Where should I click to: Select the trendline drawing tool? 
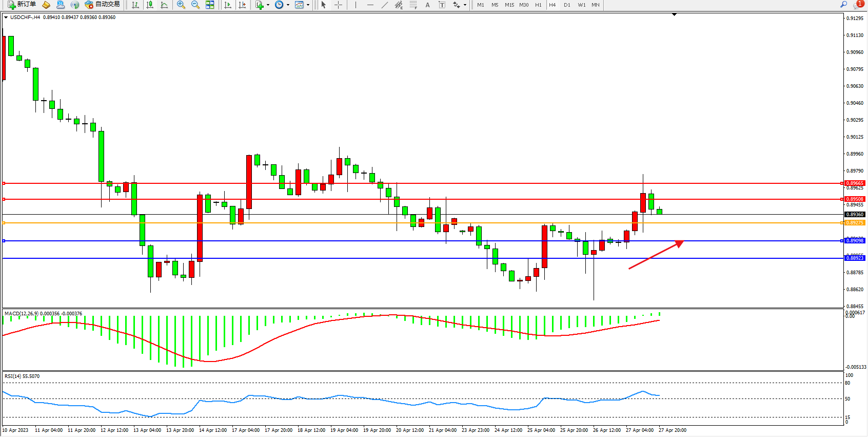pos(384,5)
